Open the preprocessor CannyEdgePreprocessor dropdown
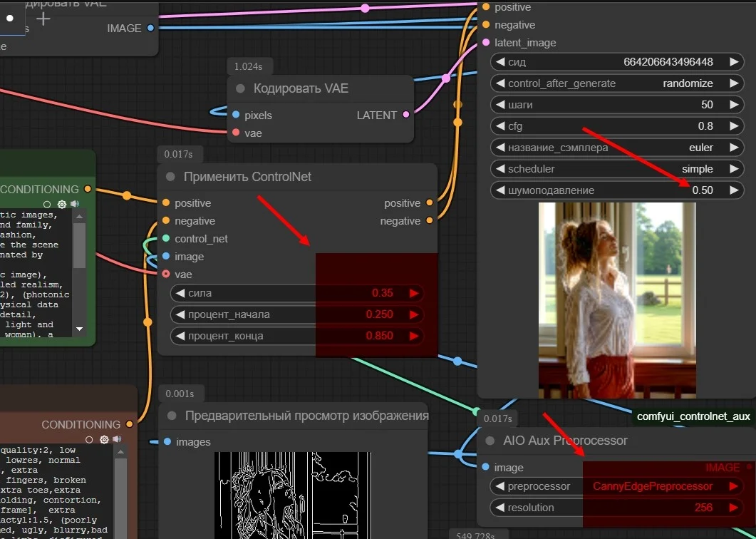 616,486
